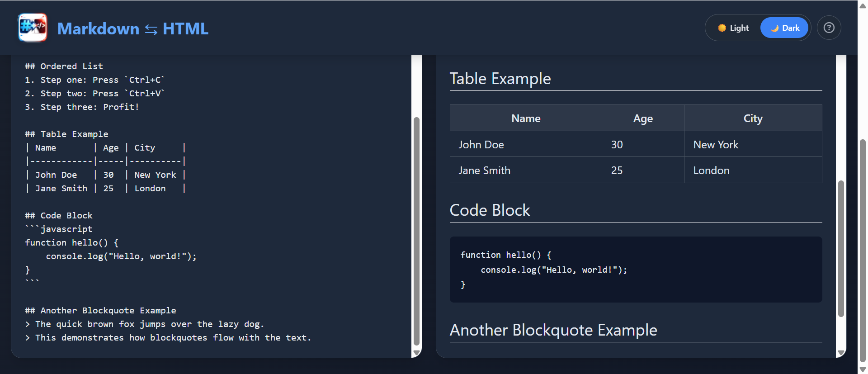Screen dimensions: 868x374
Task: Click 'function hello() {' in the rendered code block
Action: click(506, 255)
